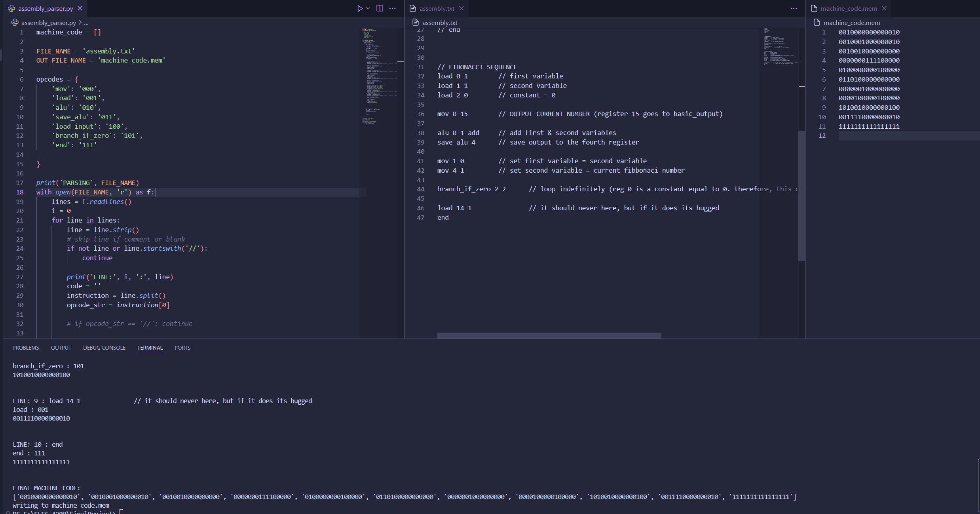Click the horizontal scrollbar in the assembly.txt editor

click(549, 335)
